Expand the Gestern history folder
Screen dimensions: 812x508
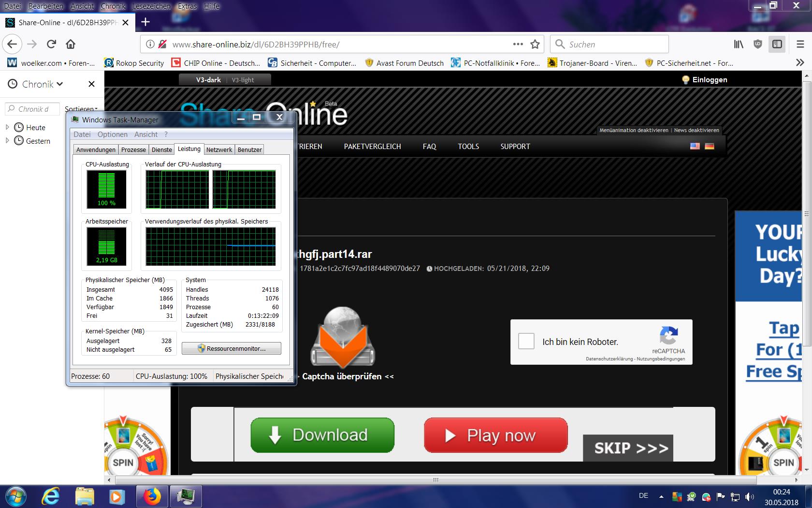(x=7, y=141)
